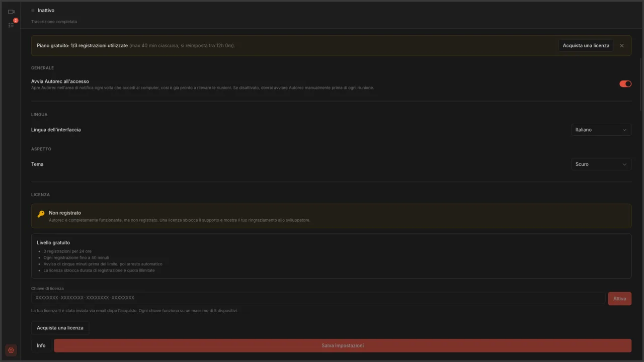Click the Non registrato heading
This screenshot has width=644, height=362.
65,213
